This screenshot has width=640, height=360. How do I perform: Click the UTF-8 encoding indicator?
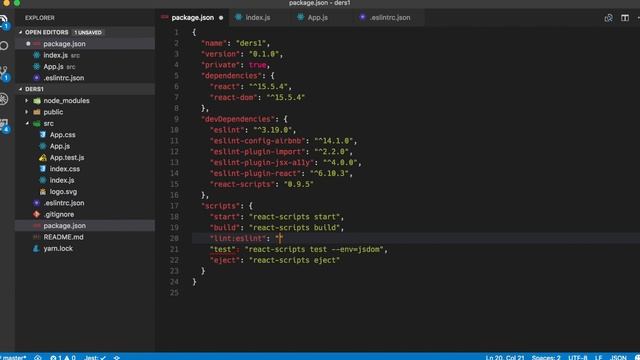point(578,358)
